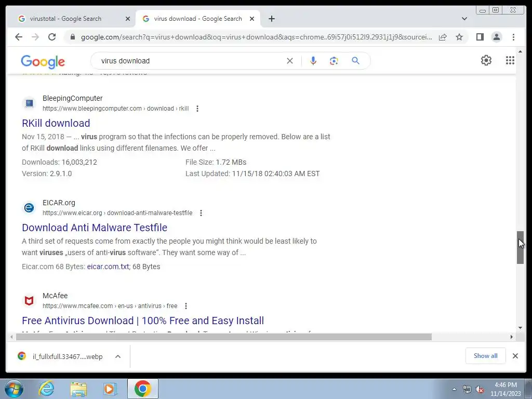Click vertical scrollbar down arrow

coord(520,328)
